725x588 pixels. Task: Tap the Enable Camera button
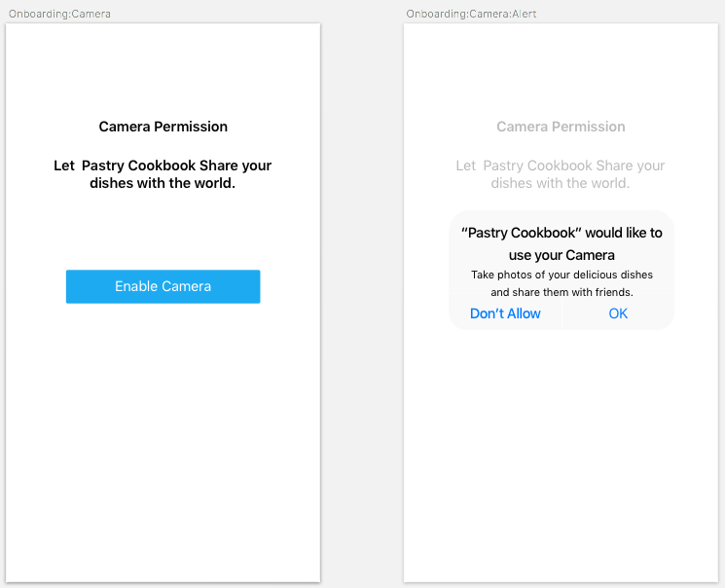[x=163, y=286]
